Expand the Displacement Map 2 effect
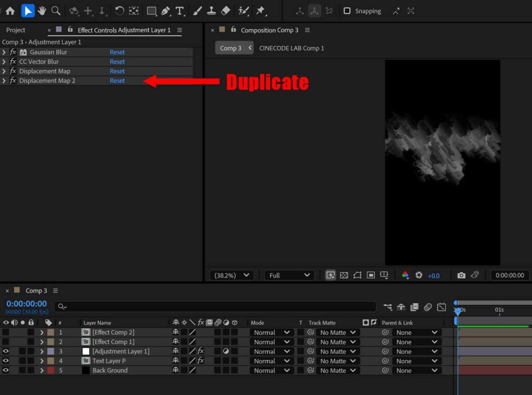Image resolution: width=532 pixels, height=395 pixels. [4, 81]
